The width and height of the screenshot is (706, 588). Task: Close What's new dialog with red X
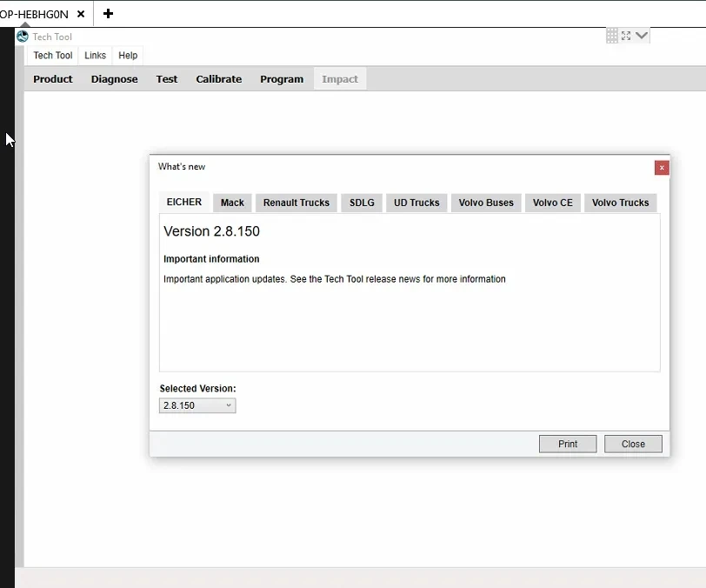(x=662, y=168)
